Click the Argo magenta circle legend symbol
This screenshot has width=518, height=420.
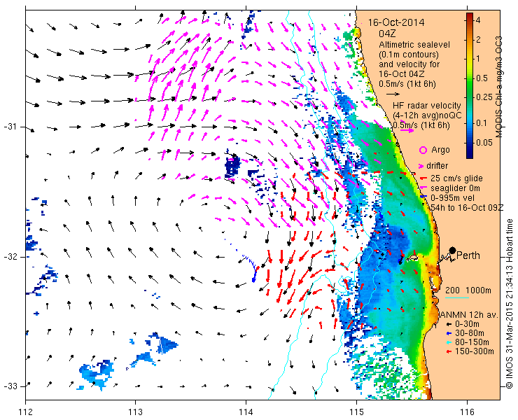pyautogui.click(x=423, y=150)
